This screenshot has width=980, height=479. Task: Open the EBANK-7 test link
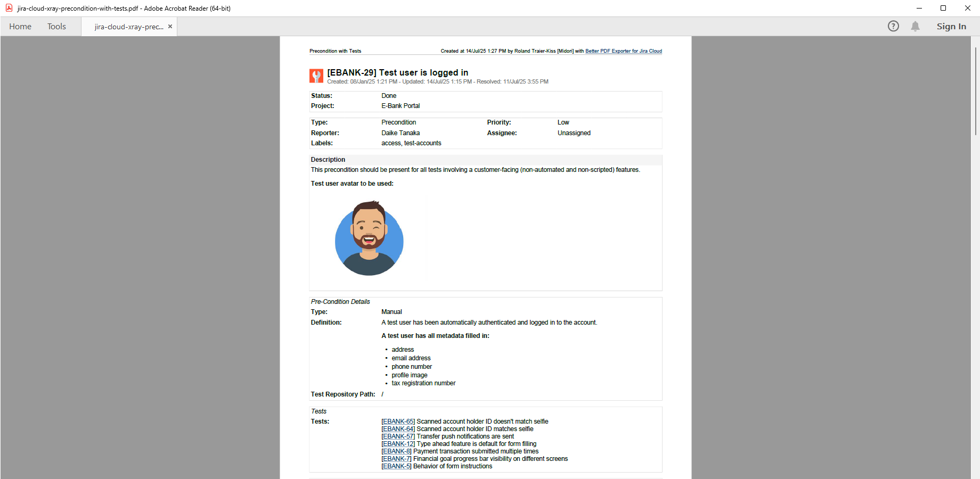point(396,459)
